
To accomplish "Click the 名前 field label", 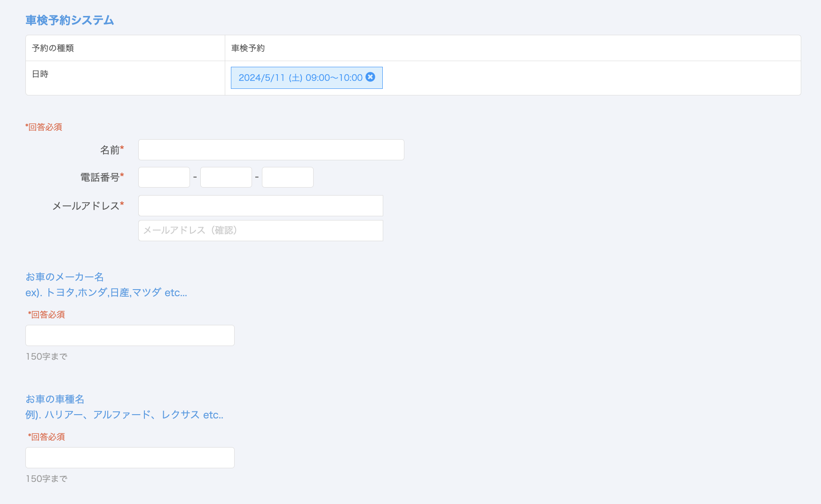I will click(110, 150).
